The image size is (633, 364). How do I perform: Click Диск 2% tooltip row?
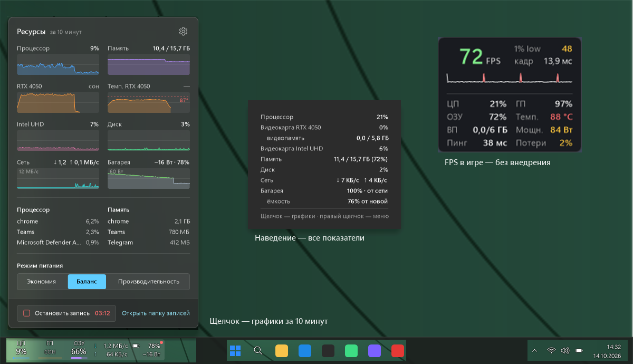click(x=324, y=170)
